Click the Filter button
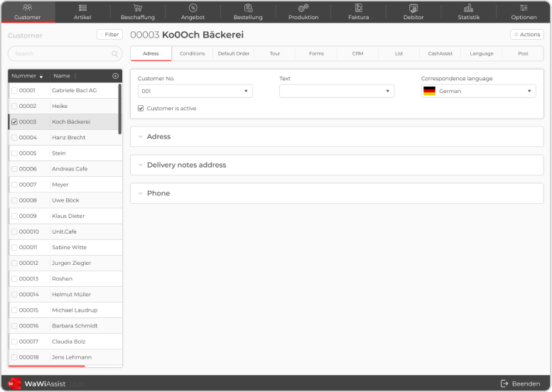The width and height of the screenshot is (552, 392). (x=109, y=35)
